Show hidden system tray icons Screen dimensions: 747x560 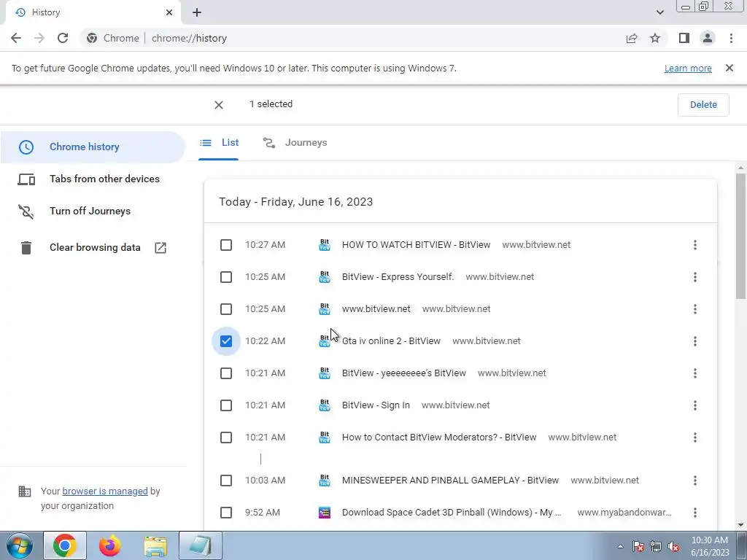620,546
